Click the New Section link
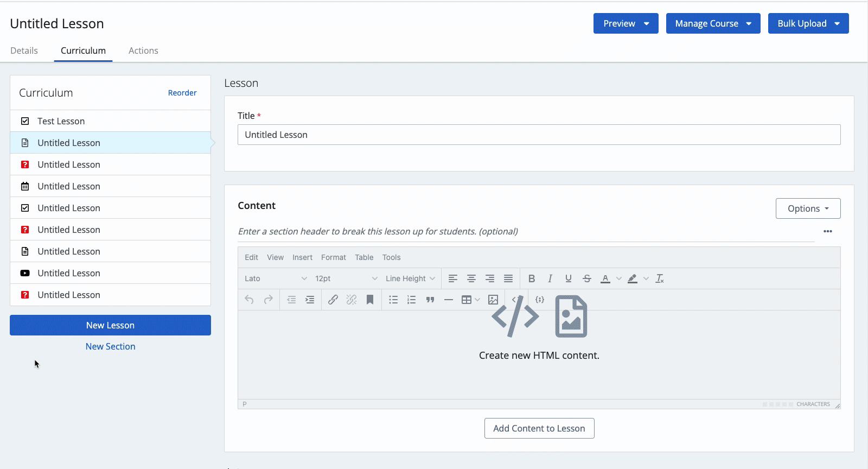The image size is (868, 469). coord(110,346)
